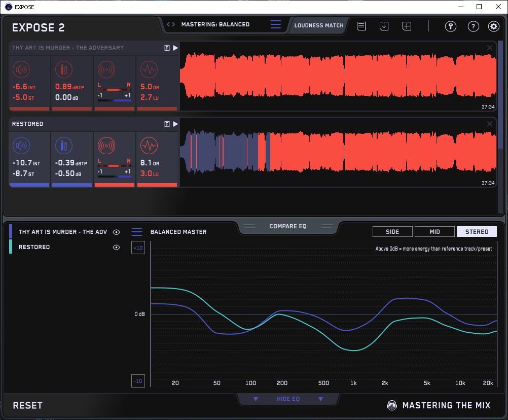Screen dimensions: 508x420
Task: Click the export download icon
Action: click(384, 26)
